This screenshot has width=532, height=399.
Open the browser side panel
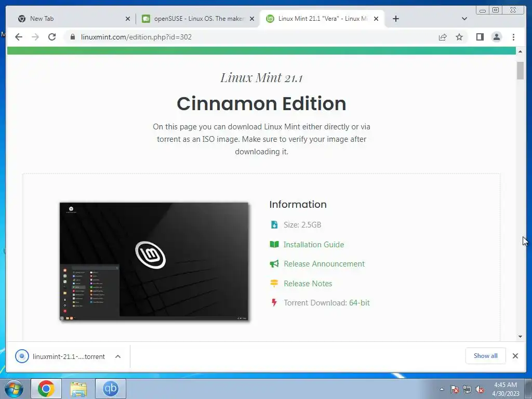tap(480, 37)
